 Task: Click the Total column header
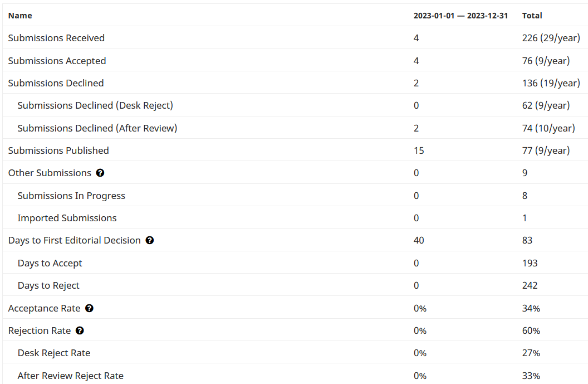pyautogui.click(x=532, y=16)
